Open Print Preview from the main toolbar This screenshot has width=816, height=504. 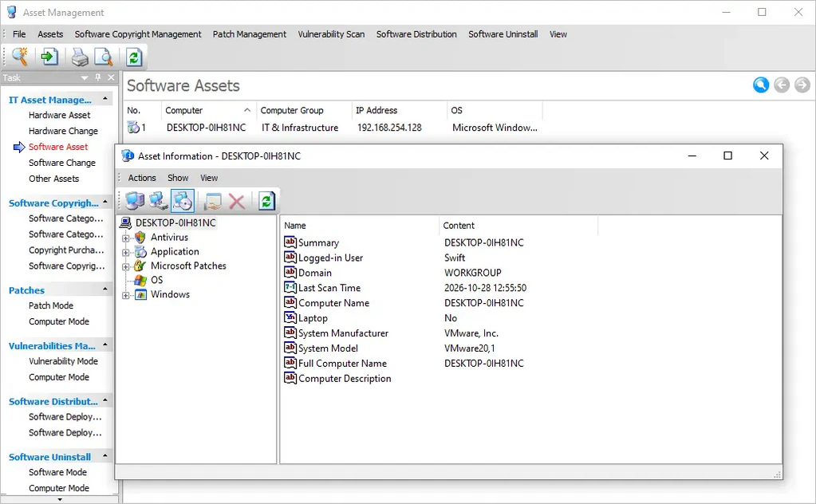click(x=104, y=57)
